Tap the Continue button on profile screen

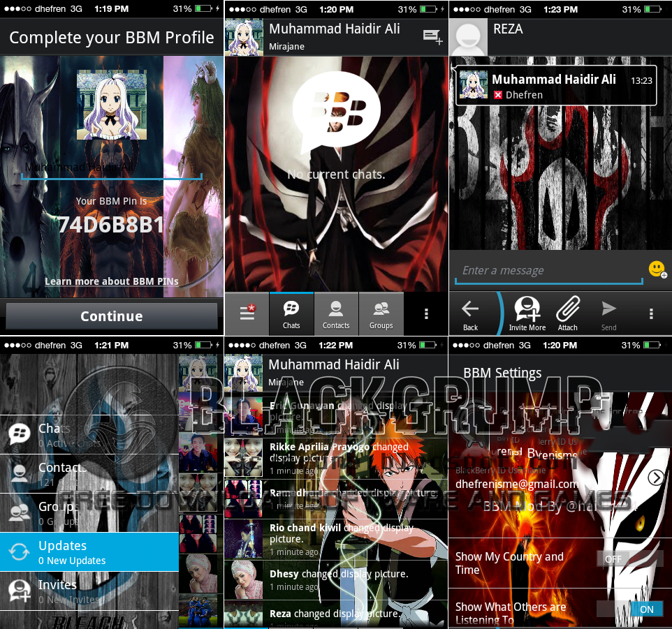point(112,316)
